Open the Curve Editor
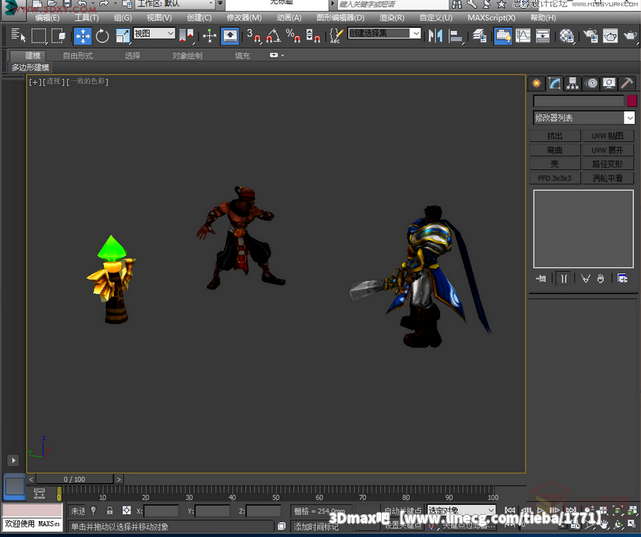641x537 pixels. coord(523,36)
